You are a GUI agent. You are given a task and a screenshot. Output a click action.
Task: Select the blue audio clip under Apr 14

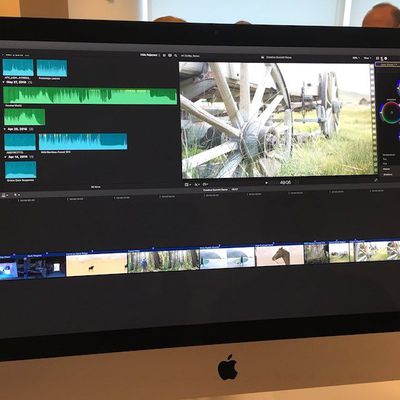click(x=21, y=170)
